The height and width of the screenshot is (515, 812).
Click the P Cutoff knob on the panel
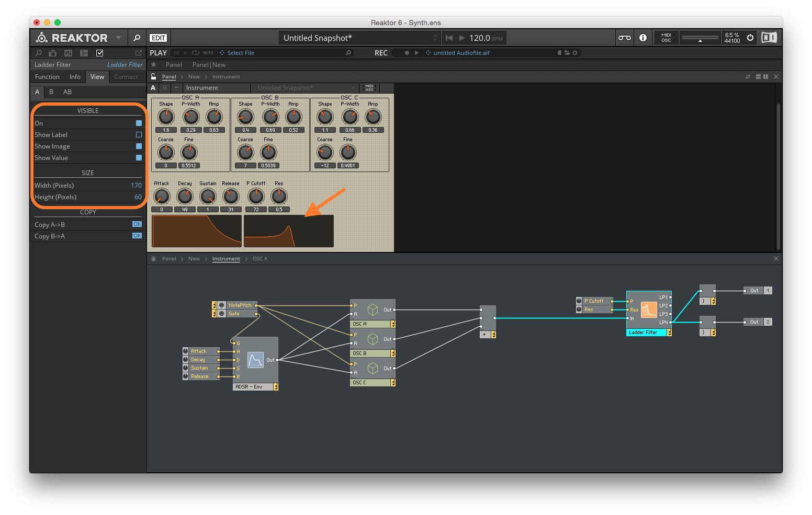256,196
